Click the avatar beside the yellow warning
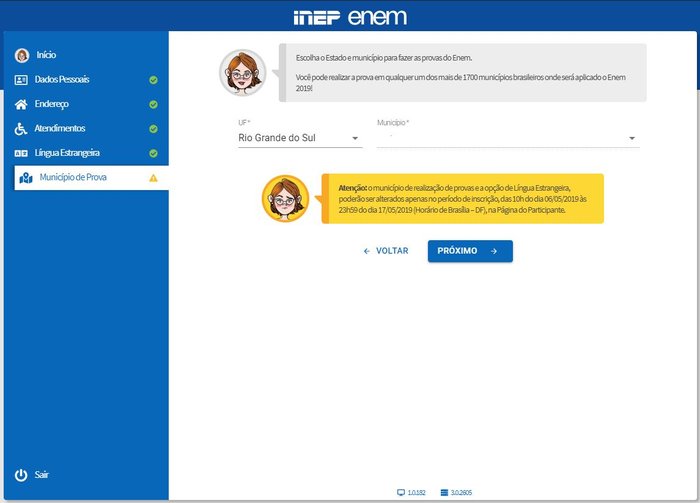 point(285,199)
